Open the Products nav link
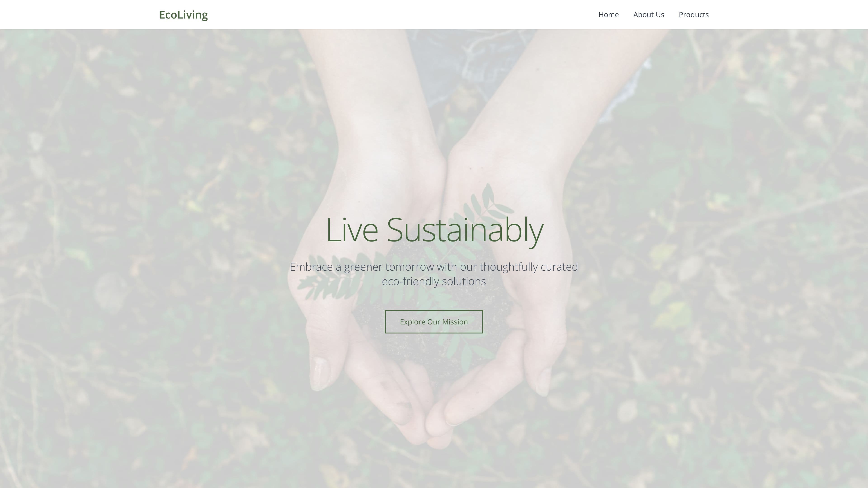The width and height of the screenshot is (868, 488). [x=693, y=15]
